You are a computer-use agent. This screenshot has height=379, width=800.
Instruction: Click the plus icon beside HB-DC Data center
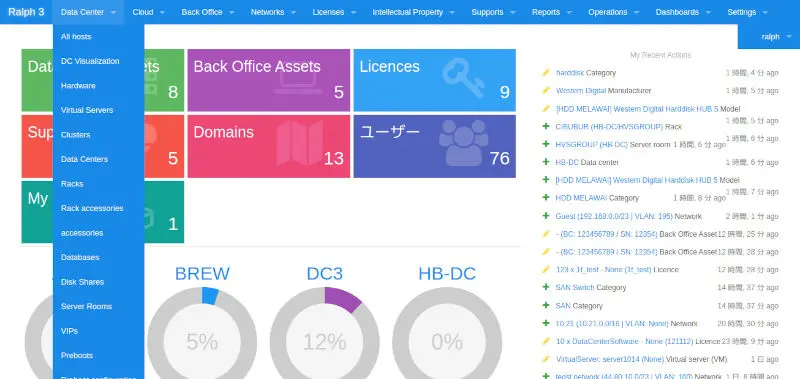(x=546, y=162)
